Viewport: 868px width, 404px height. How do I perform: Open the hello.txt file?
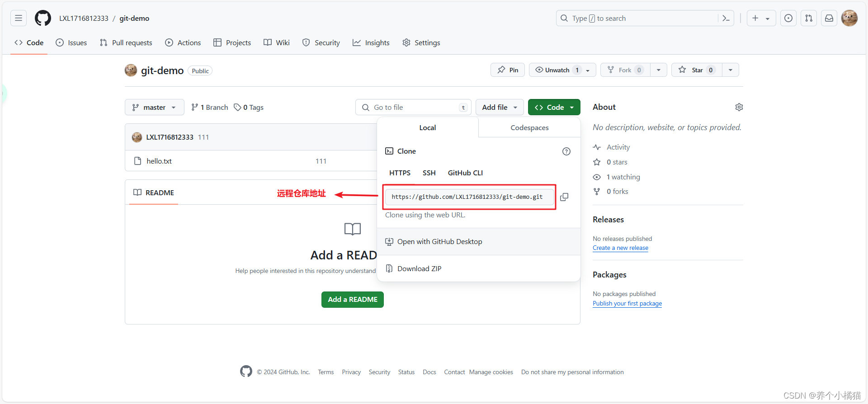click(159, 161)
